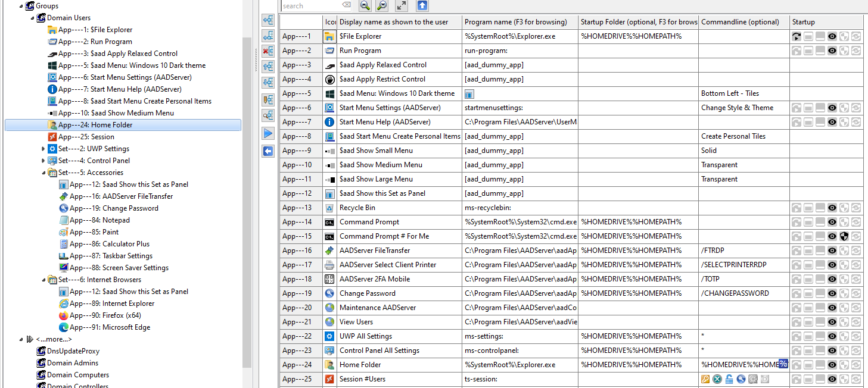
Task: Collapse the Set----5: Accessories tree node
Action: point(43,173)
